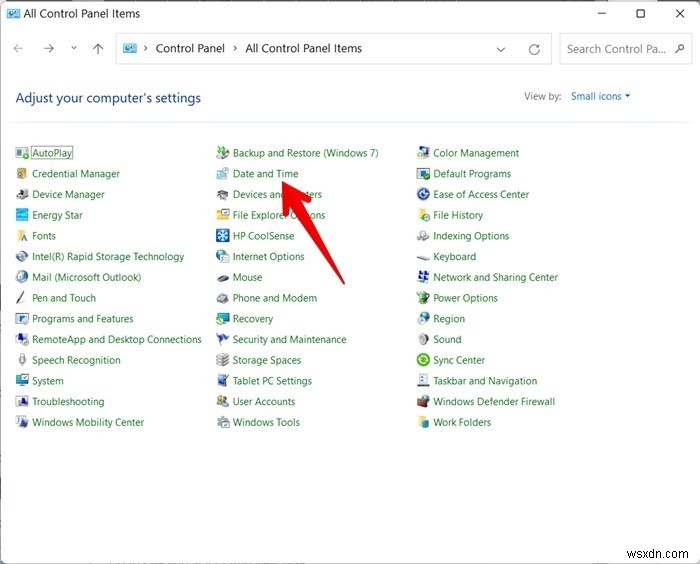Expand chevron after Control Panel breadcrumb
The width and height of the screenshot is (700, 564).
point(235,48)
